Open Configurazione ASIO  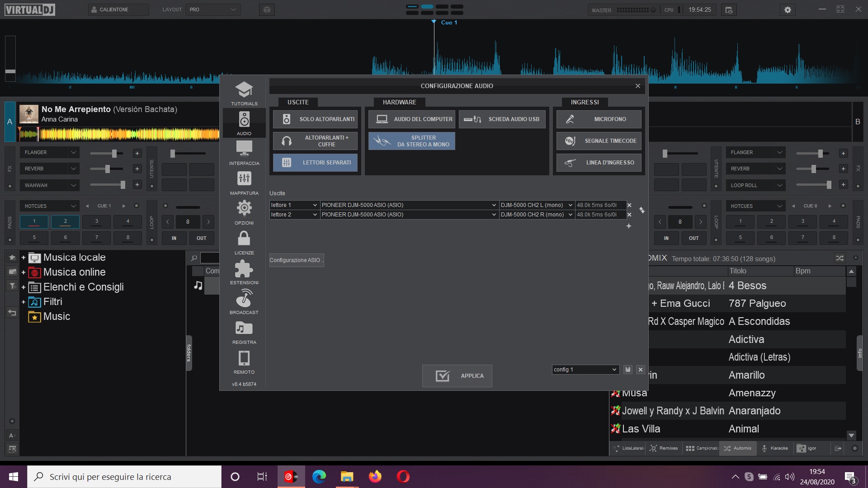coord(296,260)
